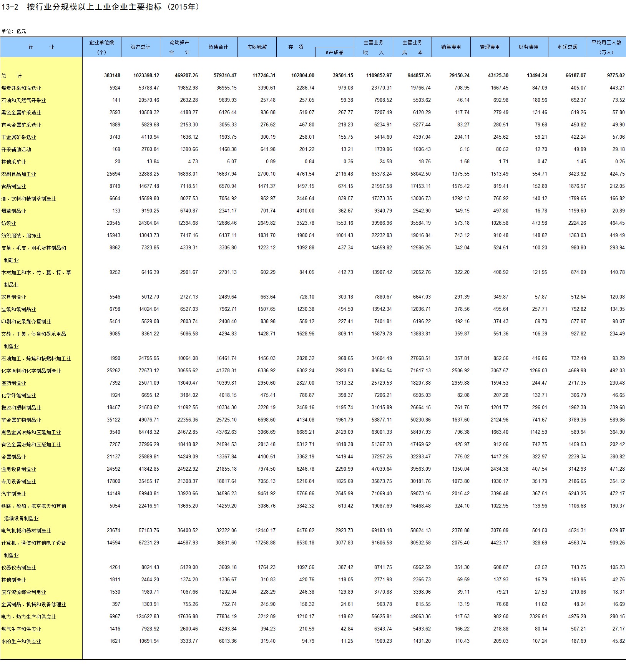Click the '其他采矿业' row label
The image size is (626, 672).
tap(14, 162)
